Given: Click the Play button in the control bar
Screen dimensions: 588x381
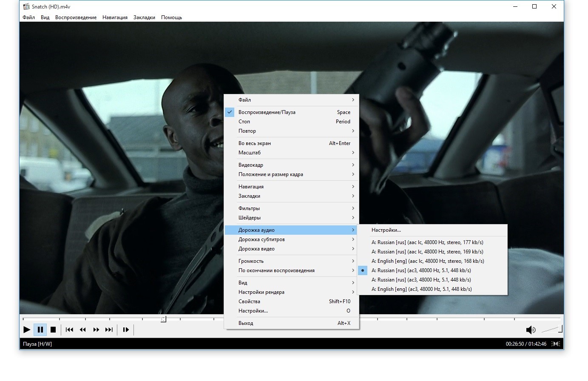Looking at the screenshot, I should [x=27, y=330].
